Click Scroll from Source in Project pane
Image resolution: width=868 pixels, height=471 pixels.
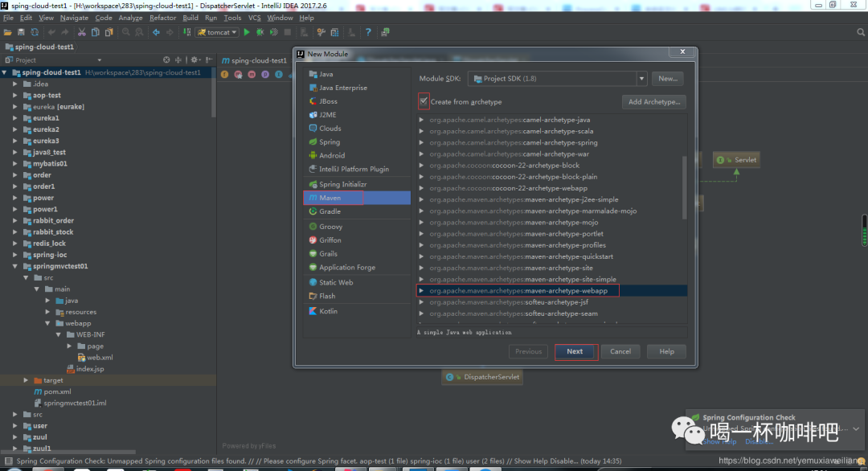[166, 59]
